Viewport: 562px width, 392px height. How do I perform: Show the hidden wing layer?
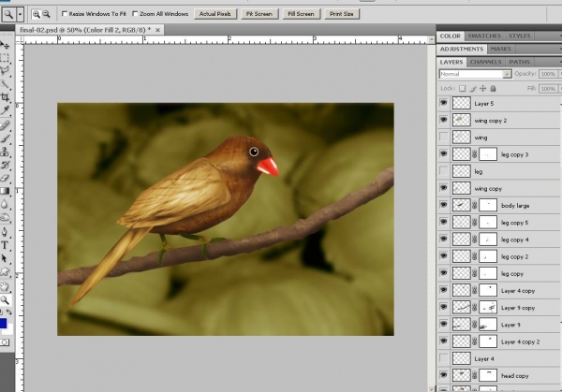(444, 138)
